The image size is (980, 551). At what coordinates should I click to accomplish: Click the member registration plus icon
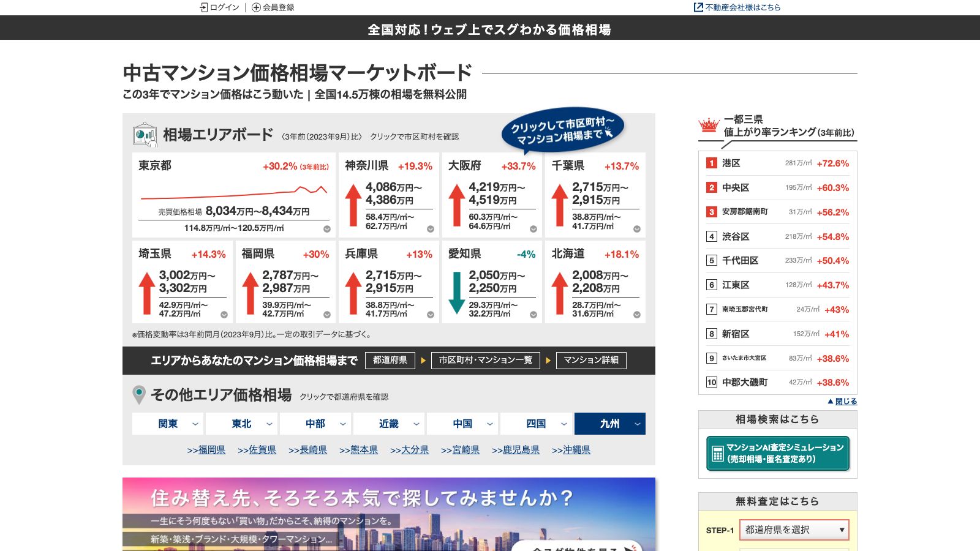tap(256, 7)
